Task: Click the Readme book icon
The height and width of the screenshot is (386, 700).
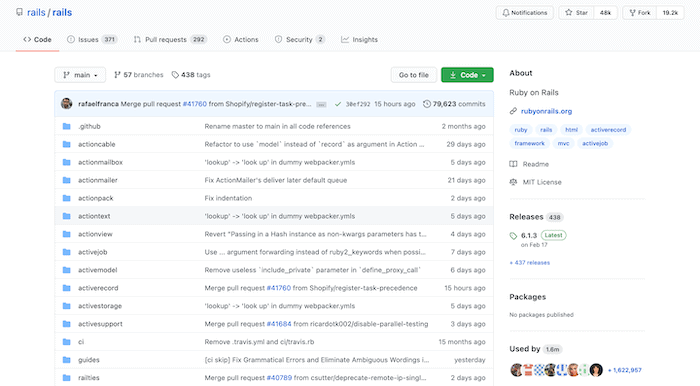Action: pos(513,164)
